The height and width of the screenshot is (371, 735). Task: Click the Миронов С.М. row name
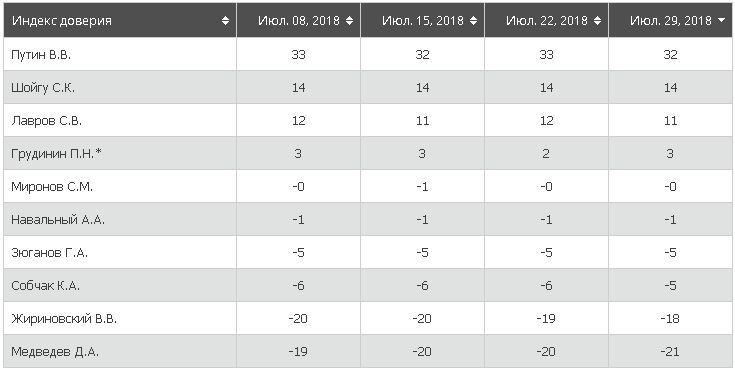pos(52,187)
